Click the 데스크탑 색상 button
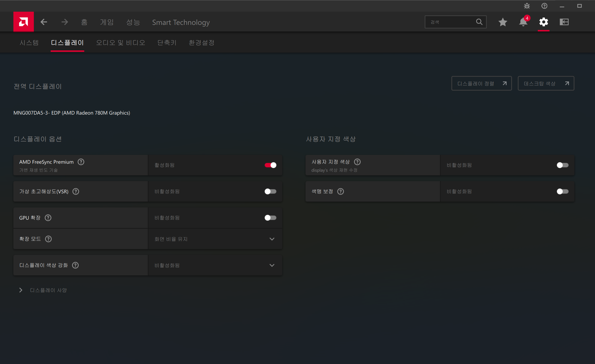This screenshot has height=364, width=595. (x=546, y=84)
